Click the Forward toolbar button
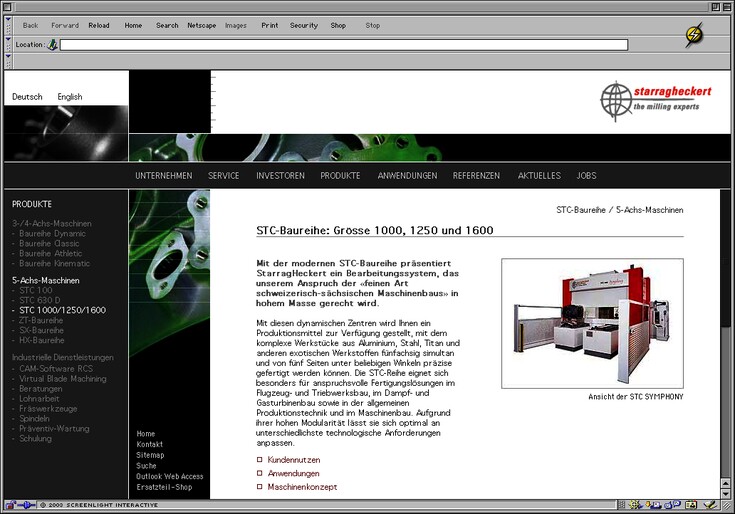Image resolution: width=735 pixels, height=514 pixels. (x=65, y=25)
